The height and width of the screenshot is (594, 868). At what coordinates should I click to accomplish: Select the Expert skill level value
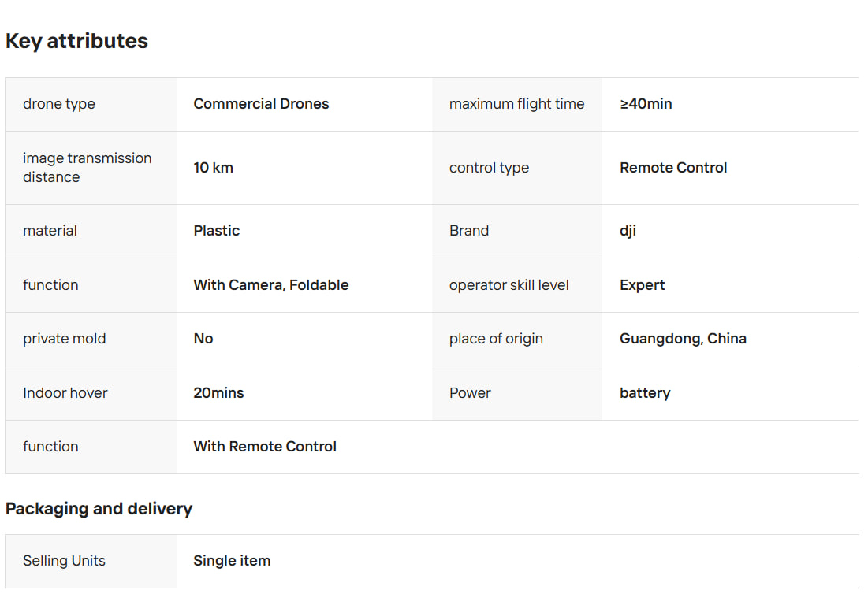click(x=642, y=285)
